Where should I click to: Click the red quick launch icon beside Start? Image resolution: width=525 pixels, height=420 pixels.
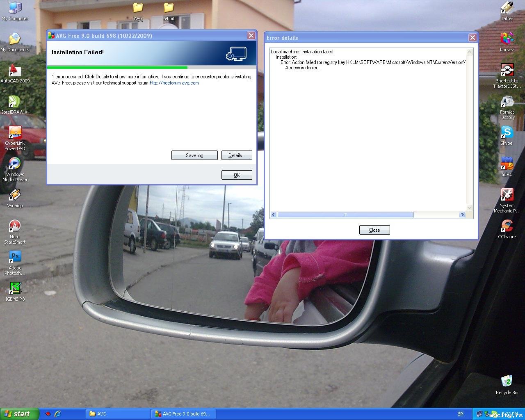(x=48, y=414)
